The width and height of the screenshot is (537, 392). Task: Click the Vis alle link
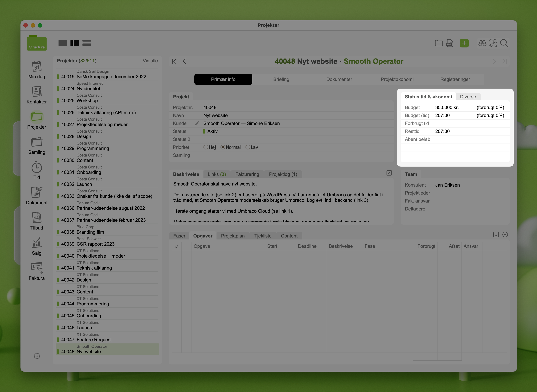tap(150, 61)
